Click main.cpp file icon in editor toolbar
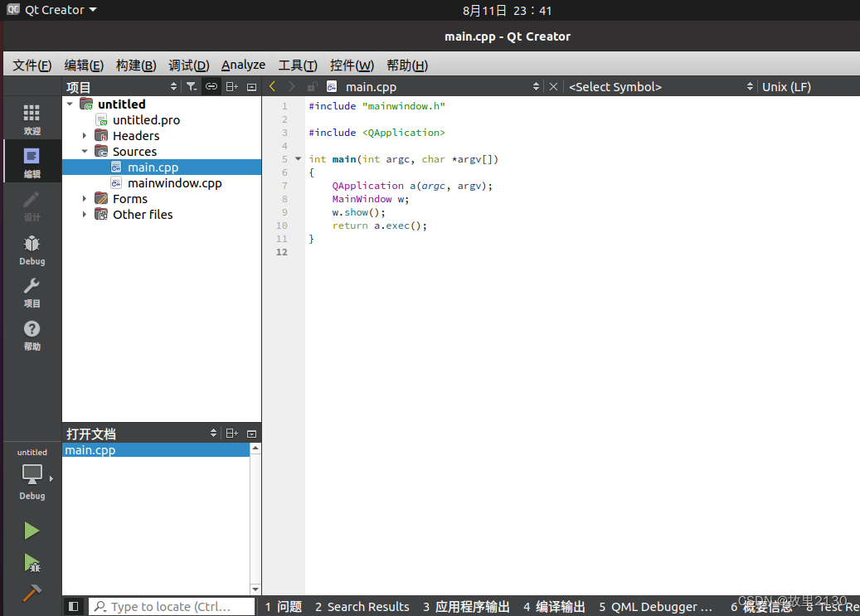 pyautogui.click(x=332, y=87)
